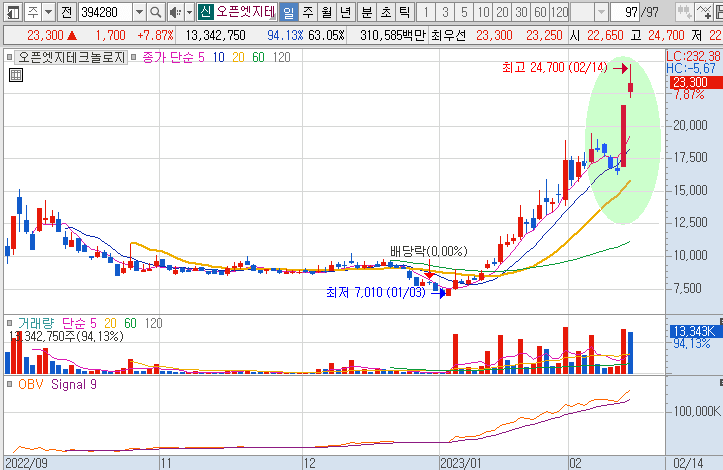Switch to the 틱 tick chart
This screenshot has width=723, height=470.
404,12
